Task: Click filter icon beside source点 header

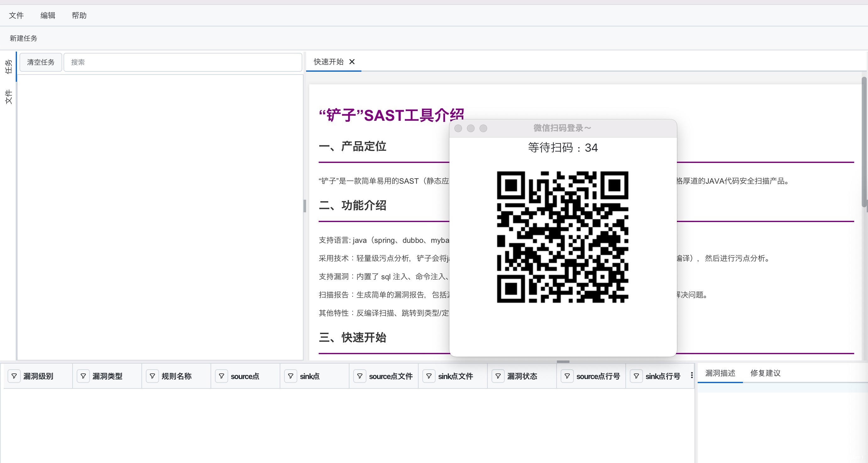Action: 221,376
